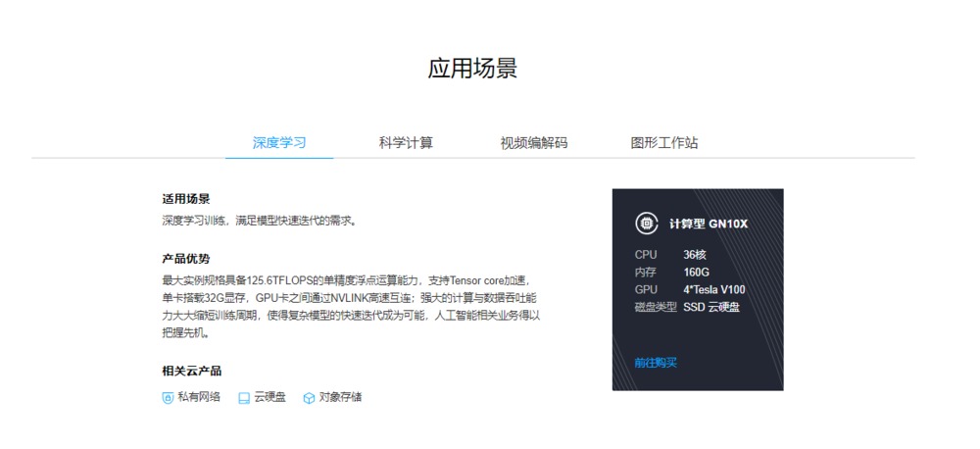Click the 产品优势 subheading

click(185, 258)
